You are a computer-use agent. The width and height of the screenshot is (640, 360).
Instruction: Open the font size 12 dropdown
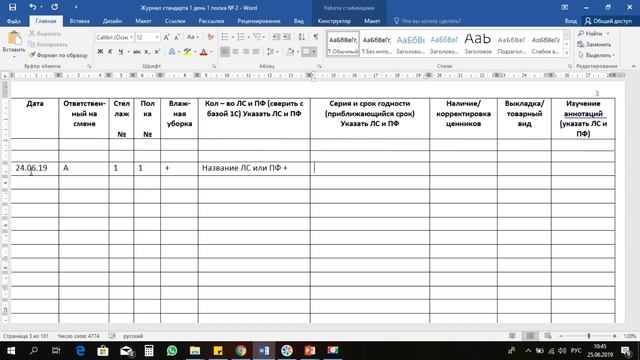tap(157, 37)
